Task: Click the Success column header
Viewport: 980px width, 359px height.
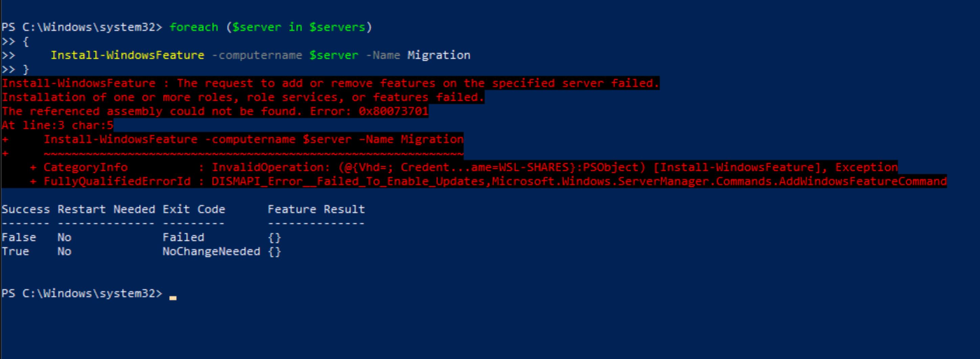Action: click(x=26, y=209)
